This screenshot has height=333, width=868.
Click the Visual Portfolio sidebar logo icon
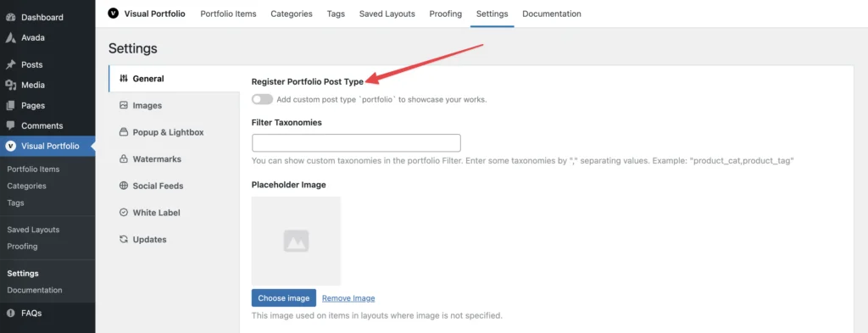click(x=10, y=146)
